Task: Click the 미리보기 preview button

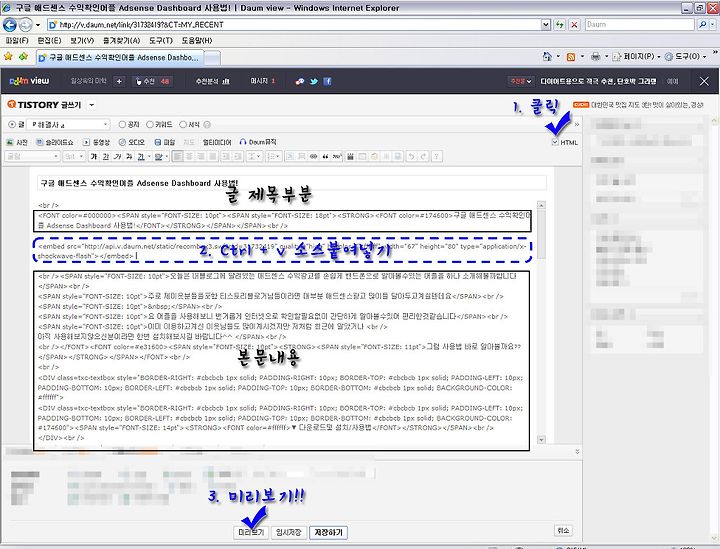Action: [x=251, y=532]
